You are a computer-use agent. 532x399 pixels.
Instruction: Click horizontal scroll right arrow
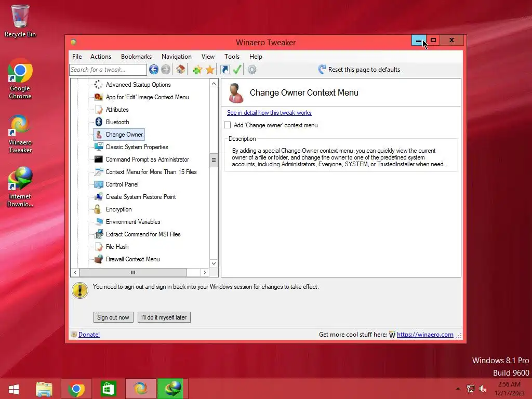coord(205,272)
